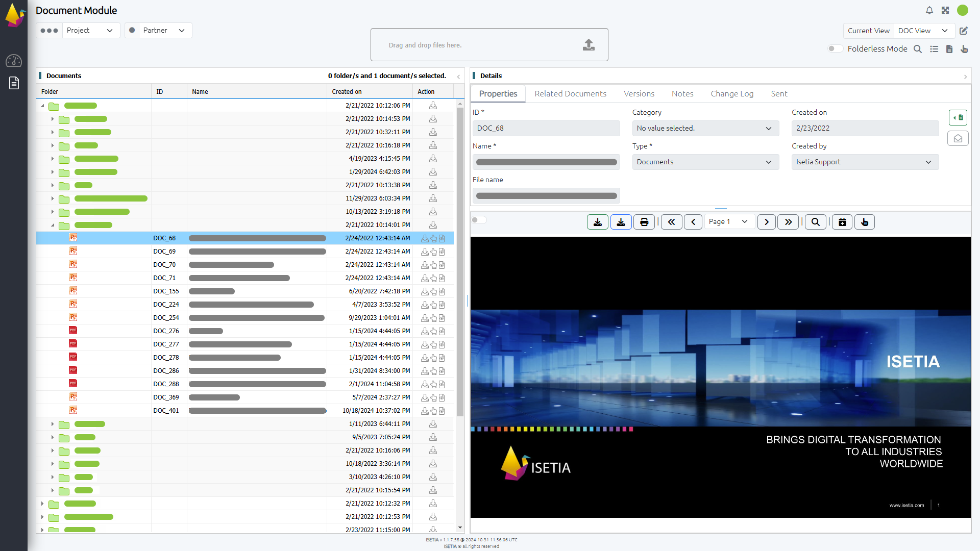Viewport: 980px width, 551px height.
Task: Go to previous page of preview
Action: point(693,222)
